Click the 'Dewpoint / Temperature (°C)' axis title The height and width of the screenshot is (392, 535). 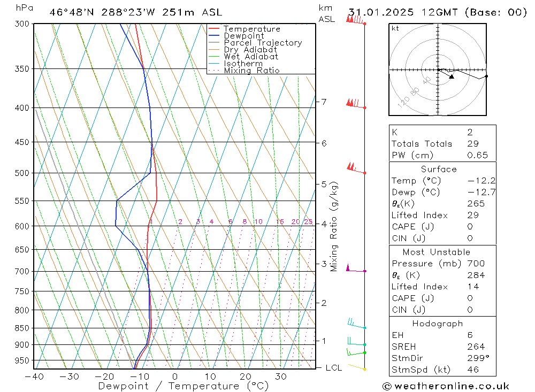184,387
